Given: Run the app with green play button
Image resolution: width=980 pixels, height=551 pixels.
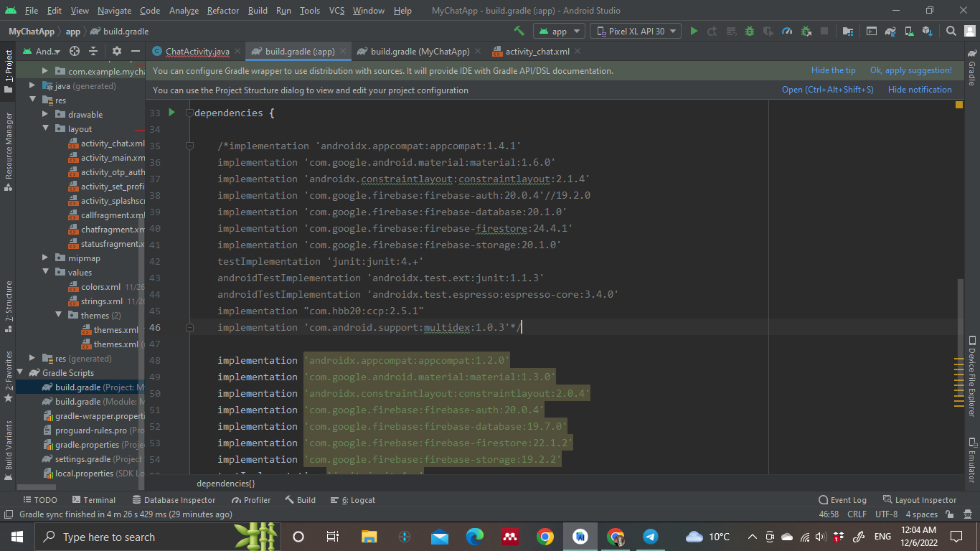Looking at the screenshot, I should (x=694, y=31).
